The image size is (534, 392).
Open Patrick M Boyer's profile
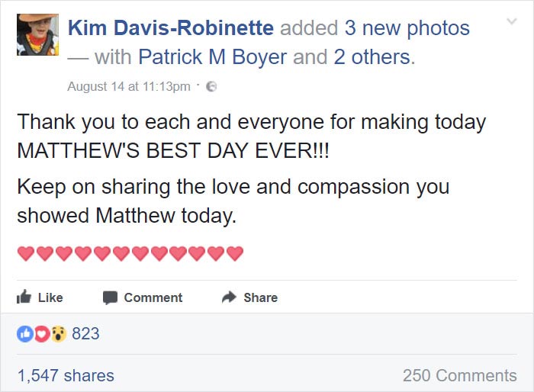(212, 57)
